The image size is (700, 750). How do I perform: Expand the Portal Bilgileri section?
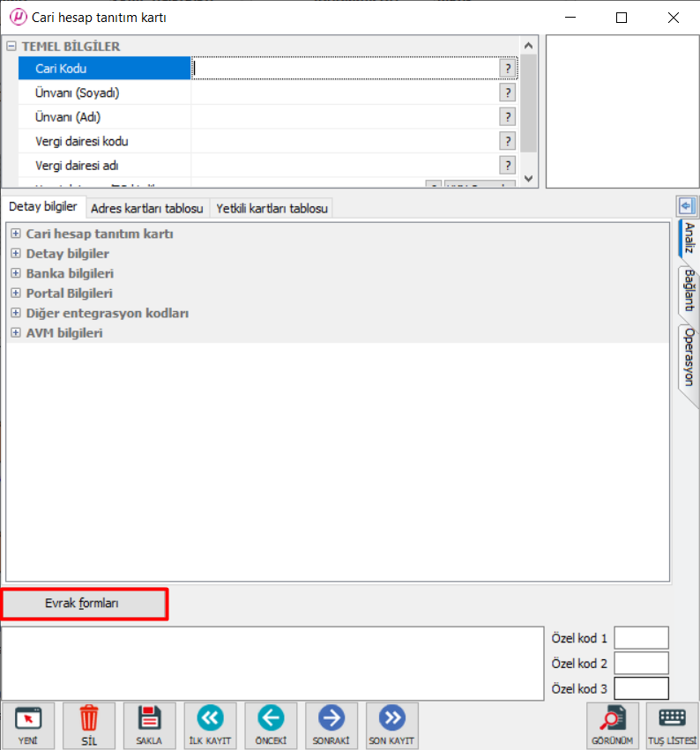16,293
